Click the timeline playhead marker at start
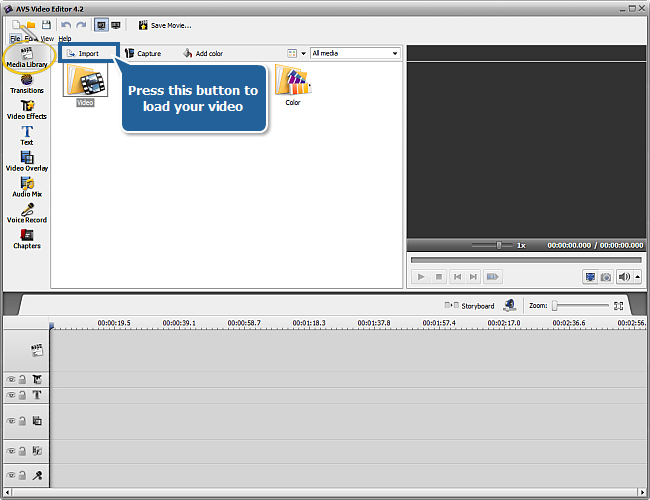 tap(51, 326)
